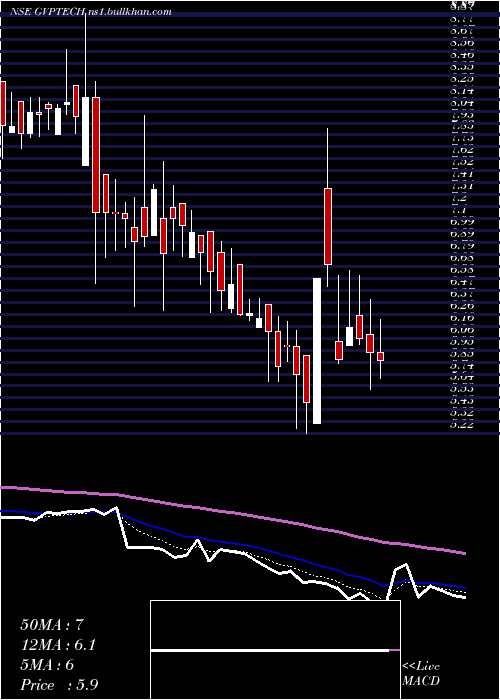500x700 pixels.
Task: Click the 6.16 price axis label
Action: (x=462, y=318)
